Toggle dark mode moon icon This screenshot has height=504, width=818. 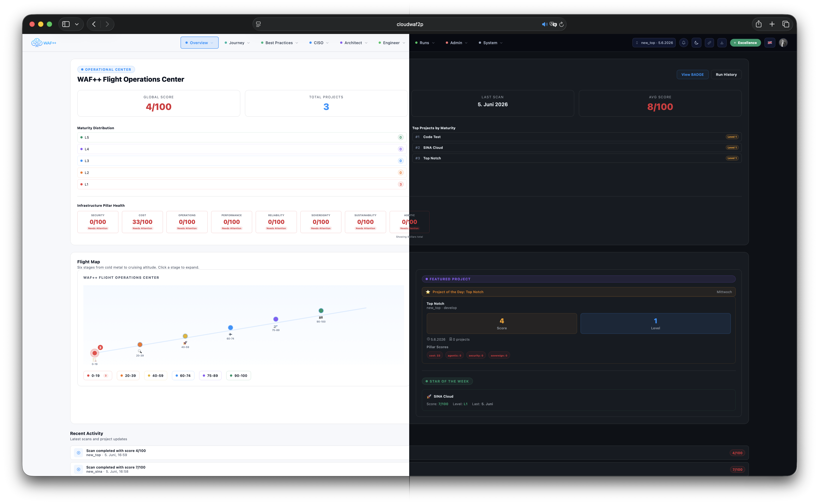(696, 43)
